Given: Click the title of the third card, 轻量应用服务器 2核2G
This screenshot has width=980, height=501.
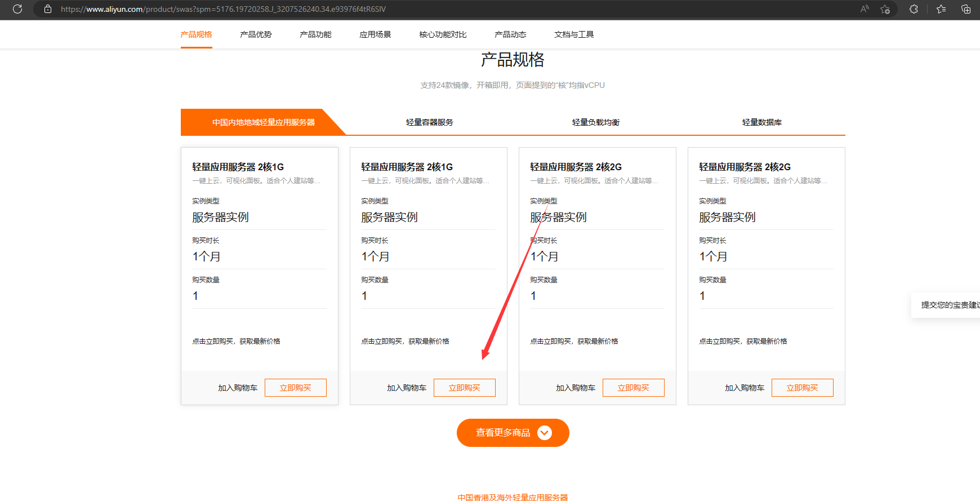Looking at the screenshot, I should [x=576, y=167].
